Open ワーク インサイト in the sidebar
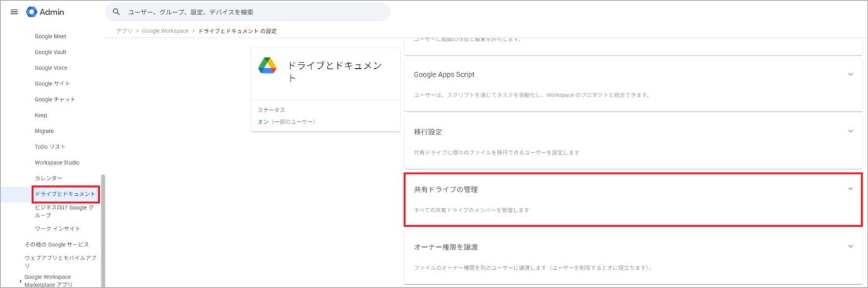868x288 pixels. point(57,229)
